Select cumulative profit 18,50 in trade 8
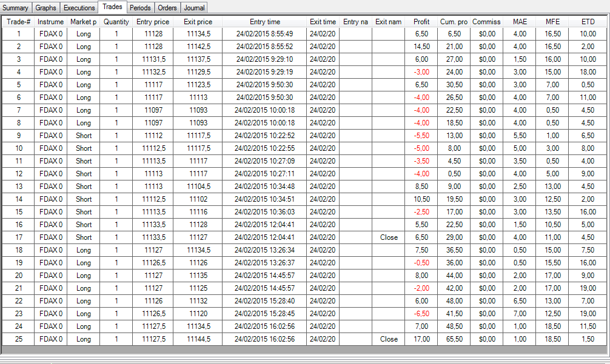The width and height of the screenshot is (610, 364). (454, 123)
